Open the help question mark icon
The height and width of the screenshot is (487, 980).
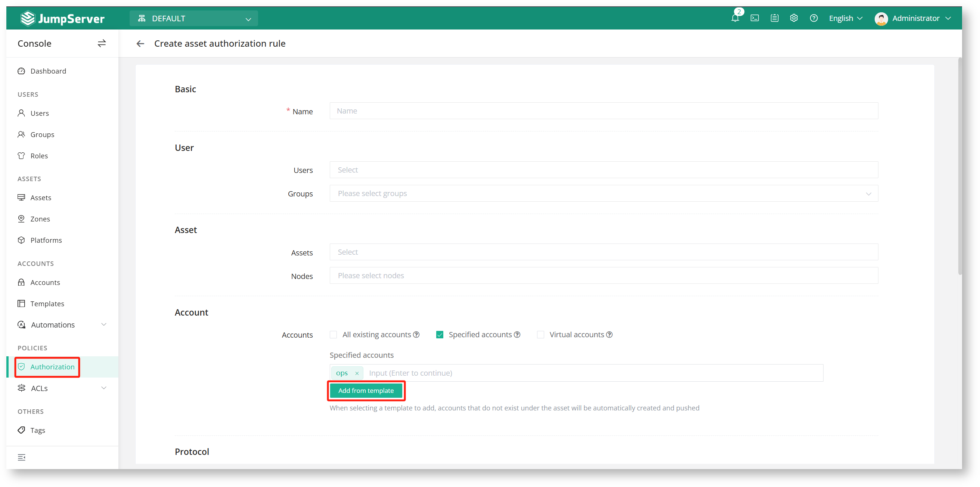814,18
